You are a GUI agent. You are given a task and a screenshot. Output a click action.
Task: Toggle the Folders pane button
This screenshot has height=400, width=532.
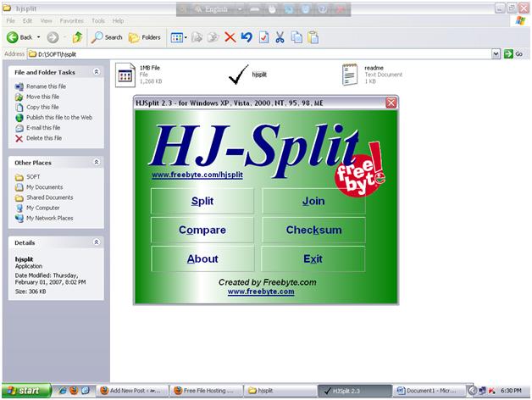[x=145, y=37]
